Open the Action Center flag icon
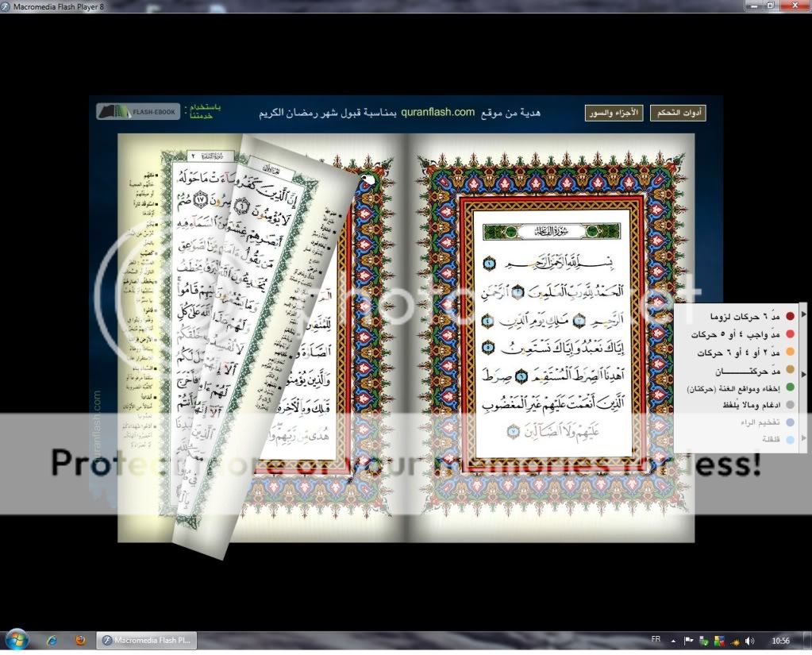This screenshot has width=812, height=655. [x=688, y=641]
